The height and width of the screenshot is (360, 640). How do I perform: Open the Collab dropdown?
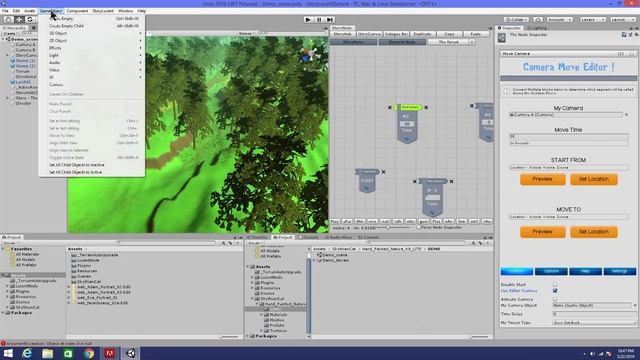(x=516, y=20)
